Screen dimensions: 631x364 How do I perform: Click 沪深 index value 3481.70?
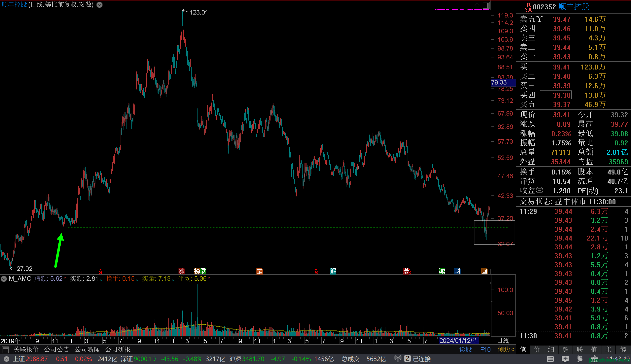pyautogui.click(x=253, y=359)
